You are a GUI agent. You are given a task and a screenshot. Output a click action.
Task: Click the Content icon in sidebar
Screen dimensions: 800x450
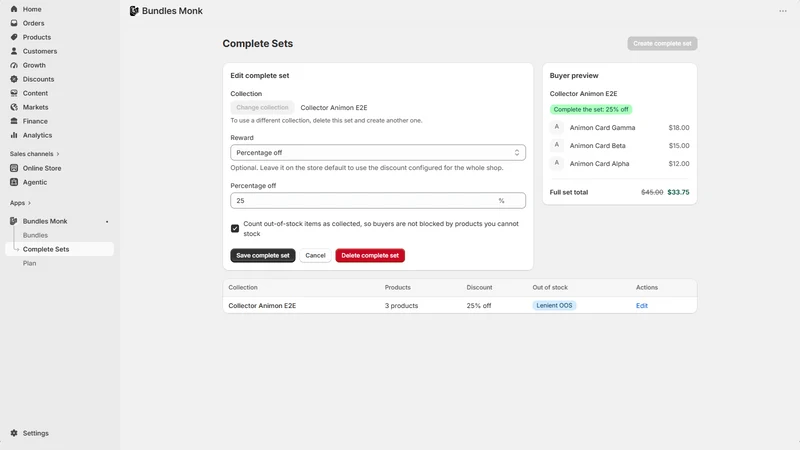[14, 93]
